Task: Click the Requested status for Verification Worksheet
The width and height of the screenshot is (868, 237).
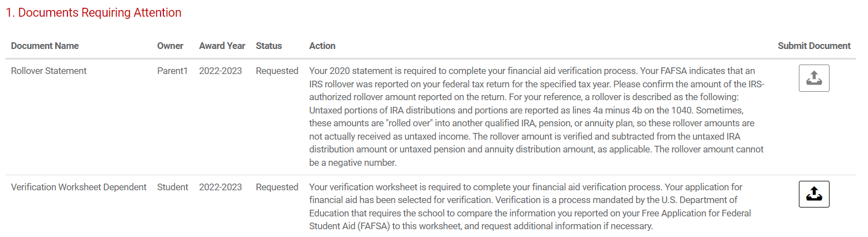Action: click(x=277, y=187)
